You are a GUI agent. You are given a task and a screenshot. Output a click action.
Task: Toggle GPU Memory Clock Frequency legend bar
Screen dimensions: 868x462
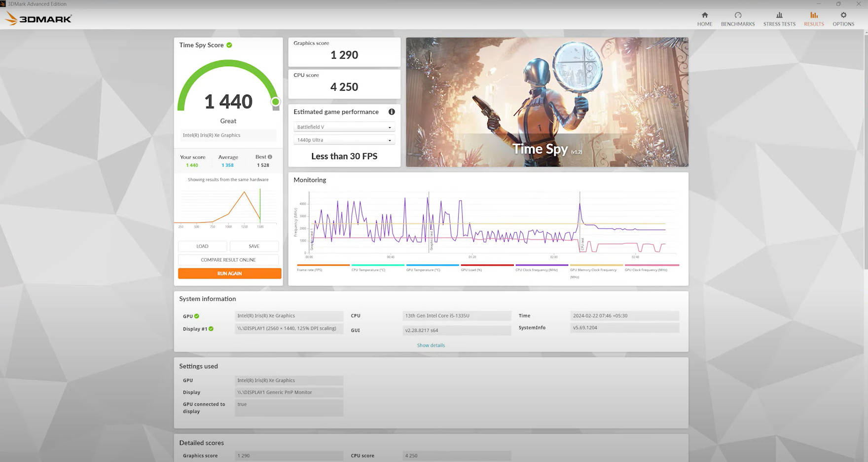597,265
